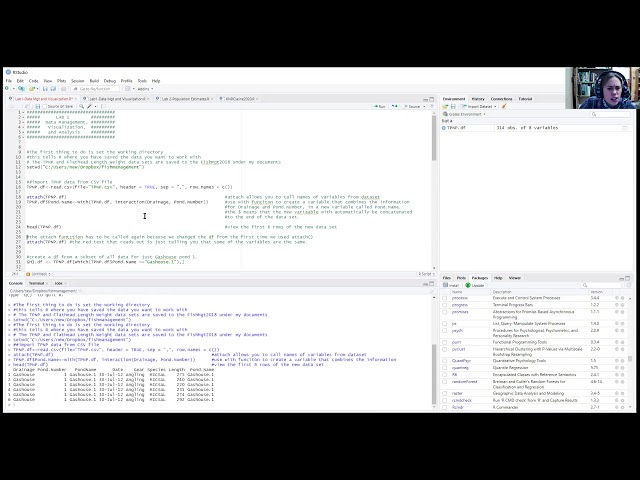Click the load workspace icon in Environment pane
This screenshot has height=480, width=640.
point(445,107)
